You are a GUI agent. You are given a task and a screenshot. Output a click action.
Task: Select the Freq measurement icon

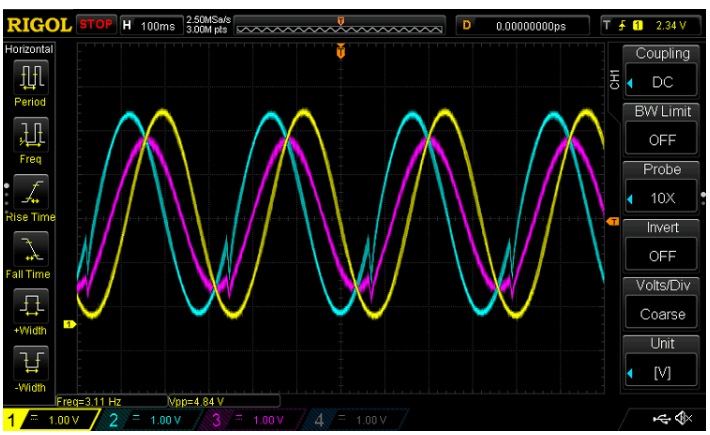(x=29, y=134)
